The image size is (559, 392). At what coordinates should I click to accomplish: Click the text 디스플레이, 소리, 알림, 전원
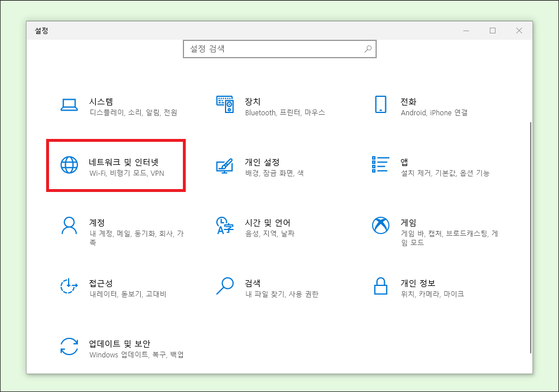pos(134,112)
